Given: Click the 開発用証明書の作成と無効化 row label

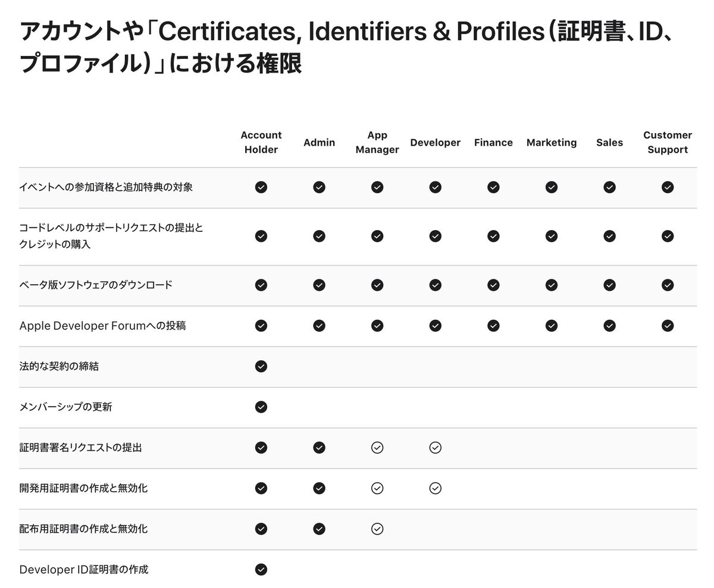Looking at the screenshot, I should pyautogui.click(x=83, y=488).
